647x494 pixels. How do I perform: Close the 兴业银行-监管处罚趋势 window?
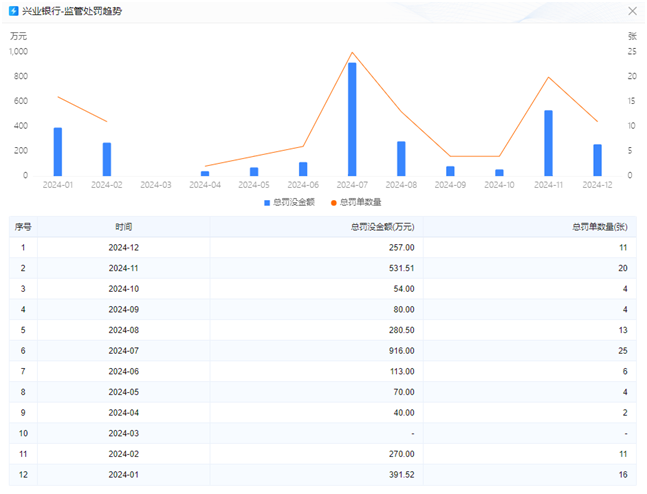[632, 11]
